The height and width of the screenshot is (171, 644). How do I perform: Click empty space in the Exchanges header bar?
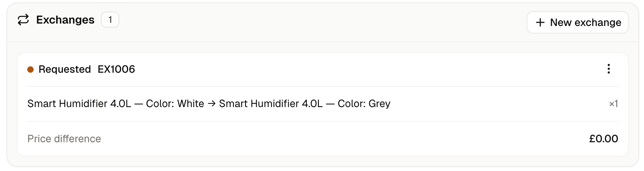click(x=320, y=22)
